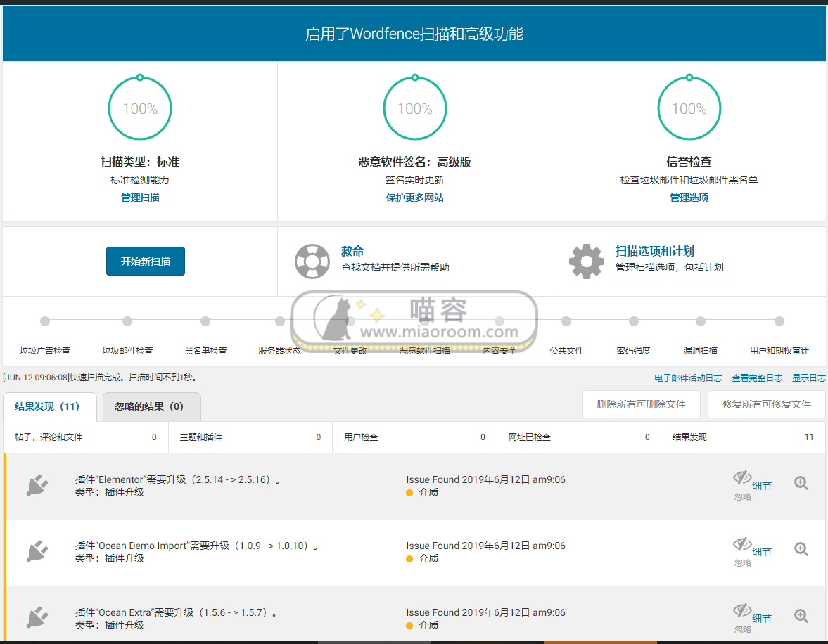This screenshot has height=644, width=828.
Task: Ignore the Ocean Demo Import upgrade issue
Action: [x=742, y=552]
